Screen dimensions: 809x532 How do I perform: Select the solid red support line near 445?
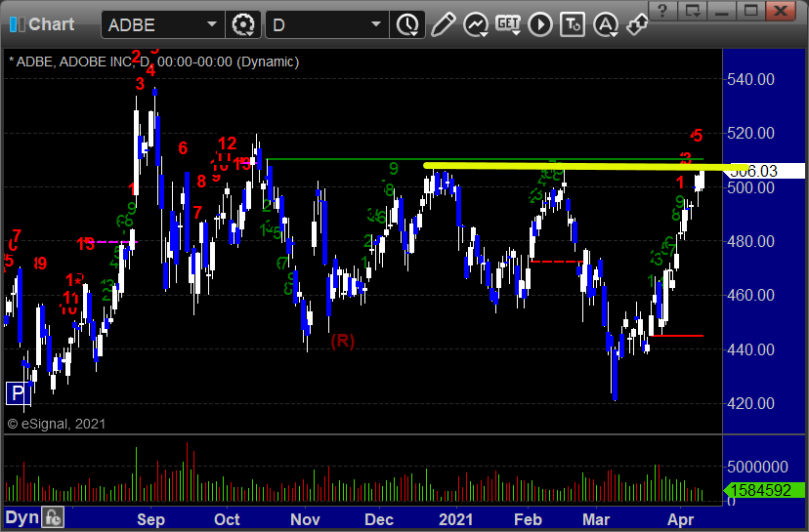click(676, 336)
